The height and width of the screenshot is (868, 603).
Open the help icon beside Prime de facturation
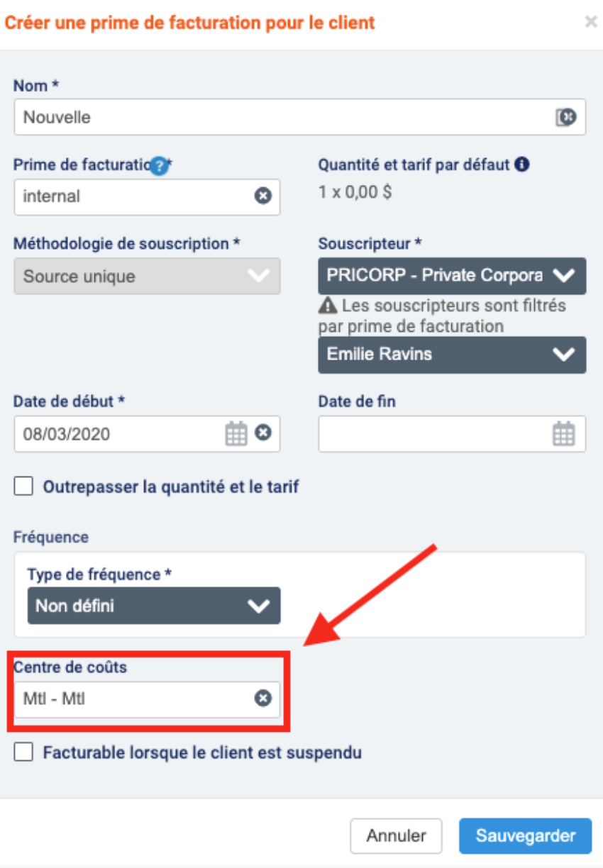click(160, 166)
